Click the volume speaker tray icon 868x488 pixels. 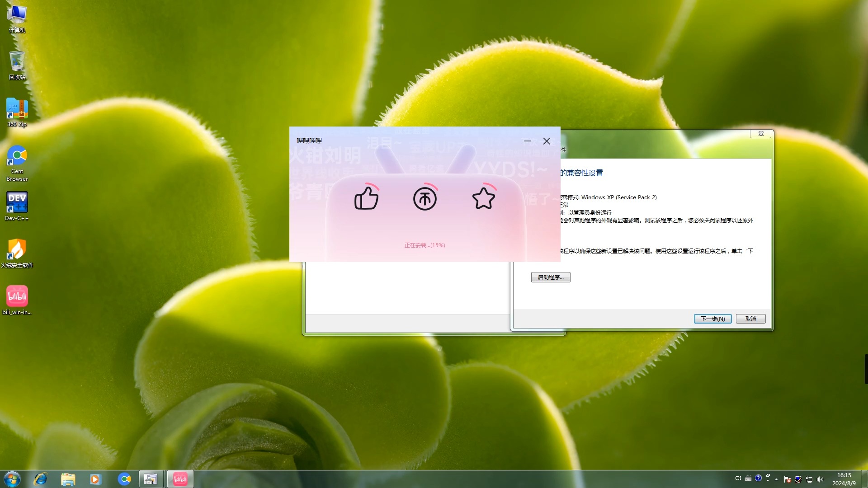[820, 479]
